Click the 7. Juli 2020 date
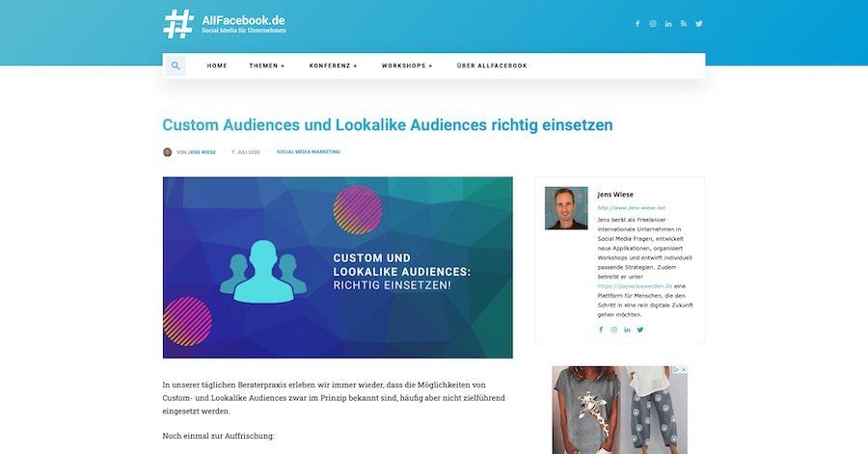Screen dimensions: 868x454 click(x=245, y=152)
